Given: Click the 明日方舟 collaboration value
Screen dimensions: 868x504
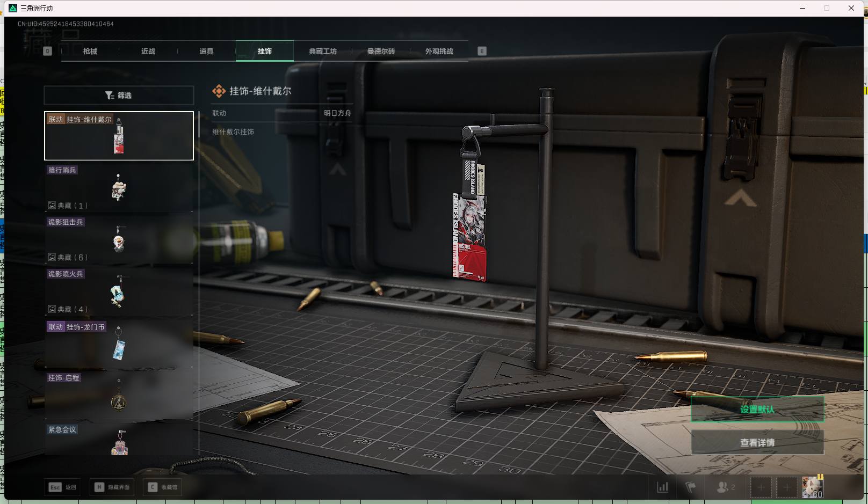Looking at the screenshot, I should 337,113.
